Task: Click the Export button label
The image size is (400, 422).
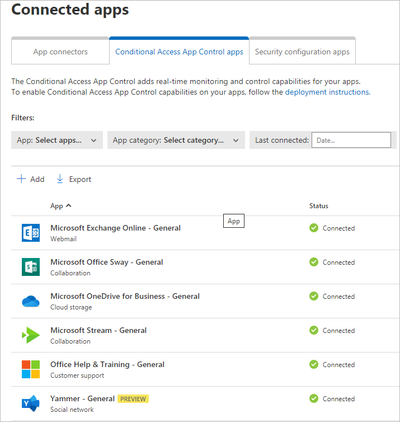Action: coord(80,179)
